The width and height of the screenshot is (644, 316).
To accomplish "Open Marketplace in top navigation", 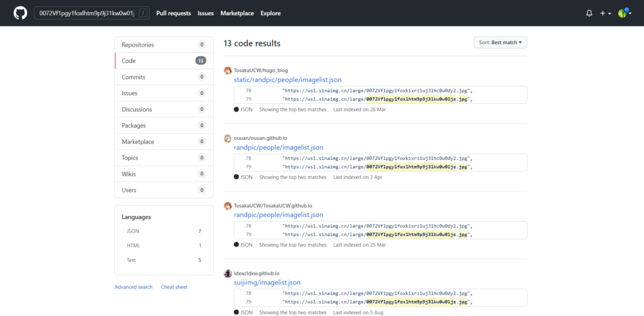I will [x=237, y=13].
